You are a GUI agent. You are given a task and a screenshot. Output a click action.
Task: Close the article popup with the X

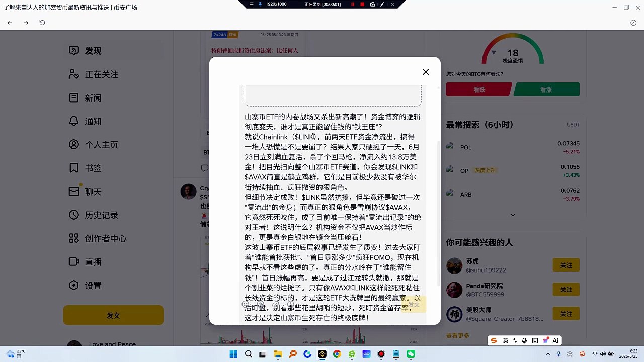click(426, 72)
